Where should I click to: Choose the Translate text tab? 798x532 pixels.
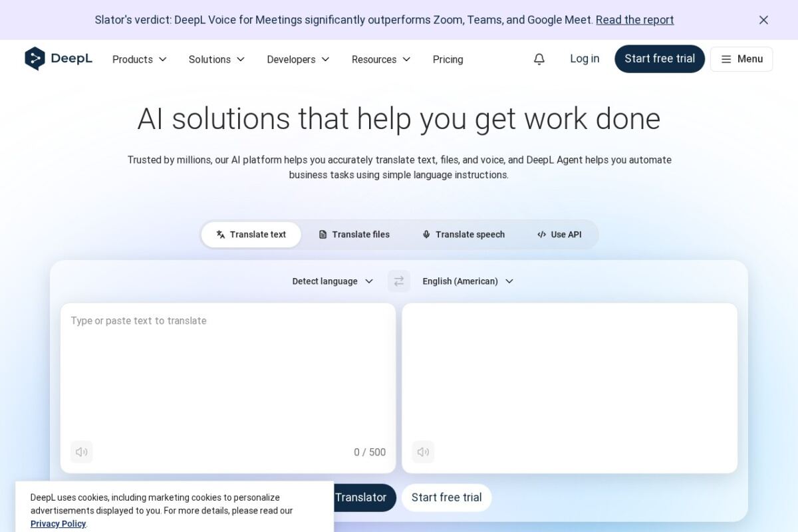[251, 235]
